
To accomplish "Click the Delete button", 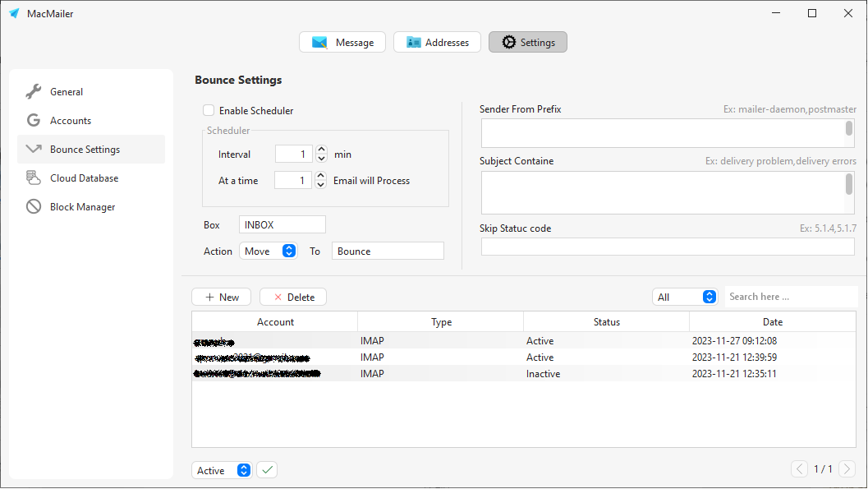I will click(x=292, y=296).
